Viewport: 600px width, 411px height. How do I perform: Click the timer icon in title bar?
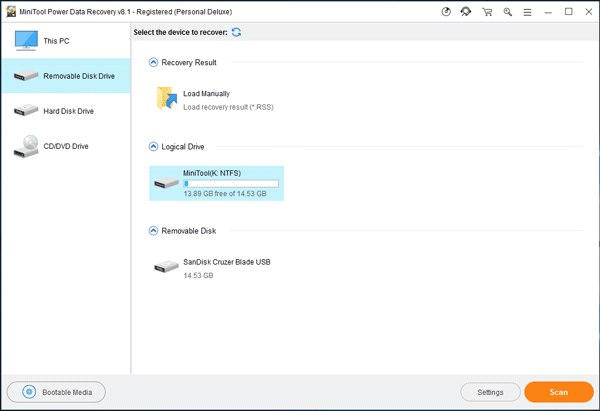click(x=445, y=12)
